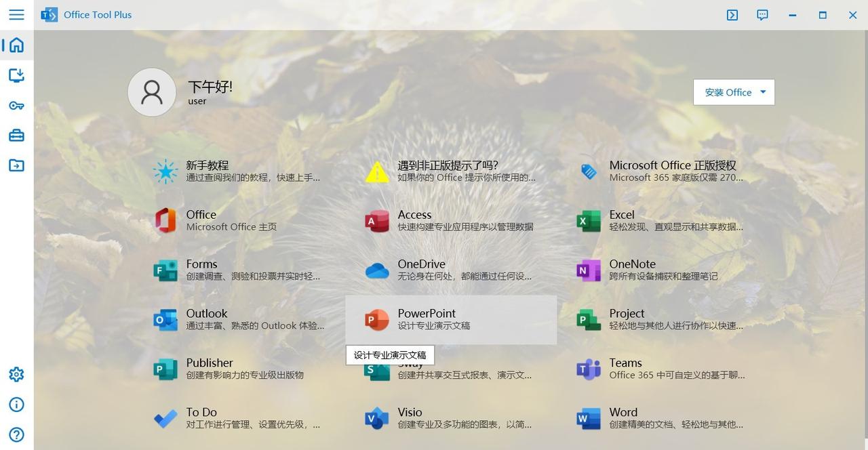This screenshot has height=450, width=868.
Task: Click the Access app icon
Action: pos(377,221)
